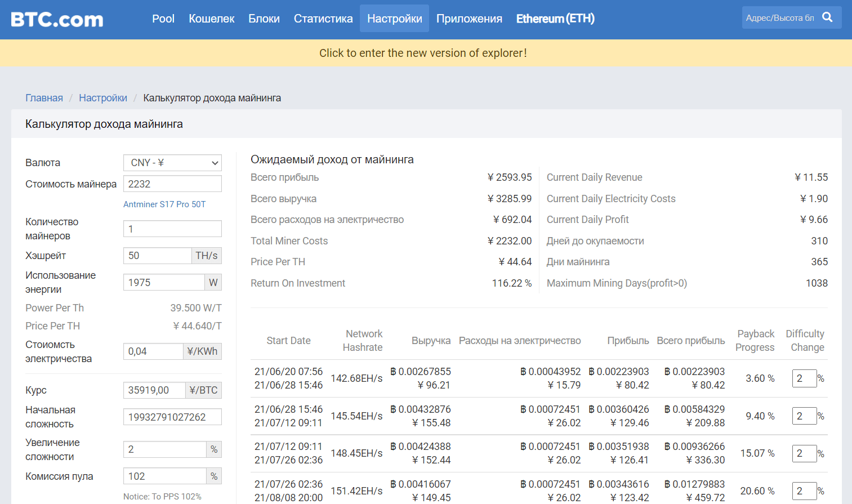Click the Maximum Mining Days 1038 value
The image size is (852, 504).
coord(817,283)
